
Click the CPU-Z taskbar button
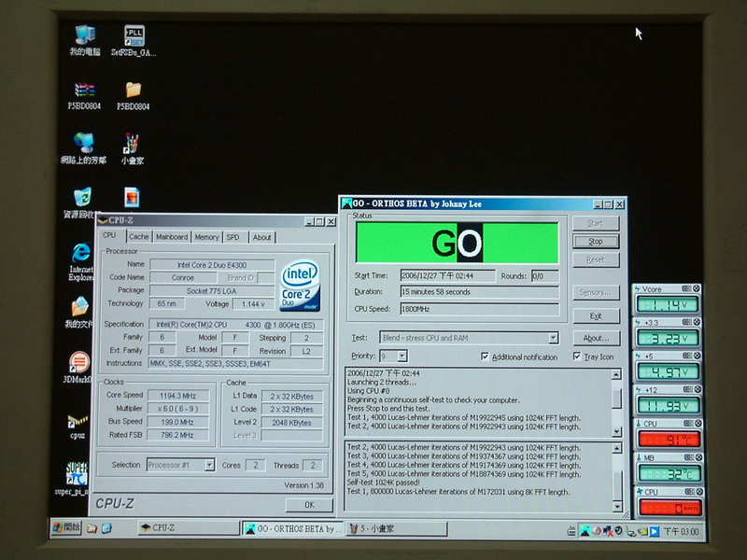click(x=189, y=527)
